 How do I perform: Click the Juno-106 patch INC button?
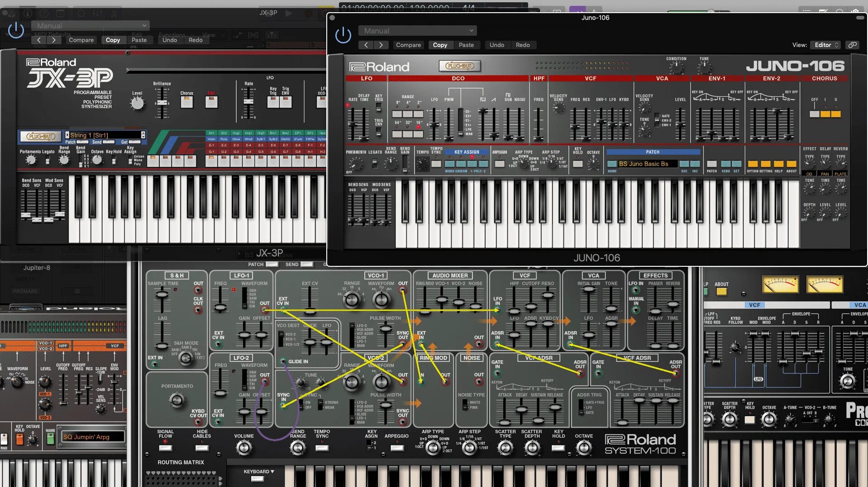coord(695,164)
